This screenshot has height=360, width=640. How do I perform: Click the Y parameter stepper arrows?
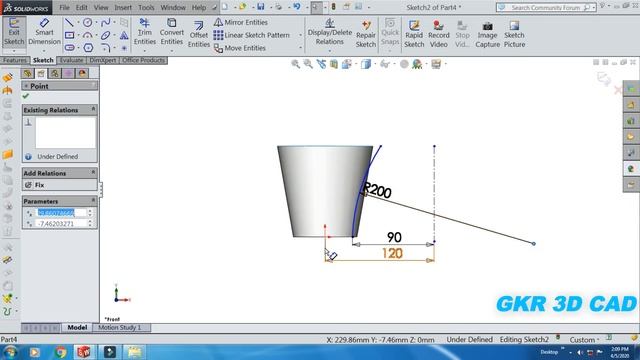coord(90,224)
